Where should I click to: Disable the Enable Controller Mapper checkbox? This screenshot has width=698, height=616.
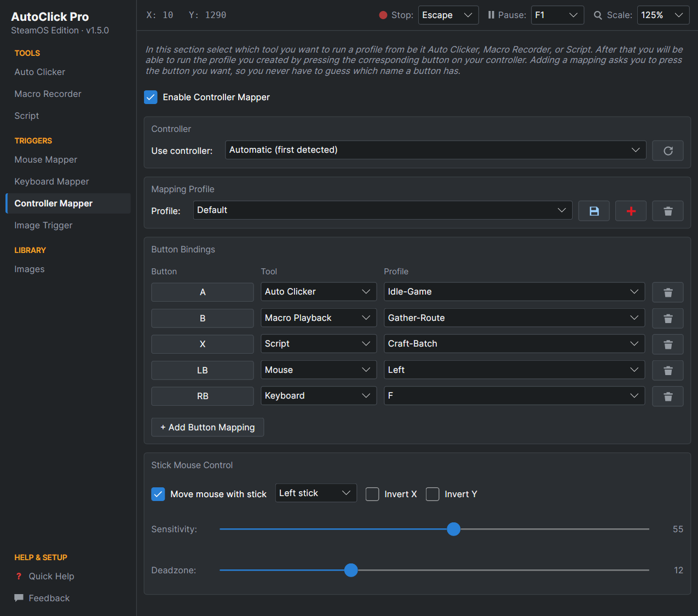[151, 97]
